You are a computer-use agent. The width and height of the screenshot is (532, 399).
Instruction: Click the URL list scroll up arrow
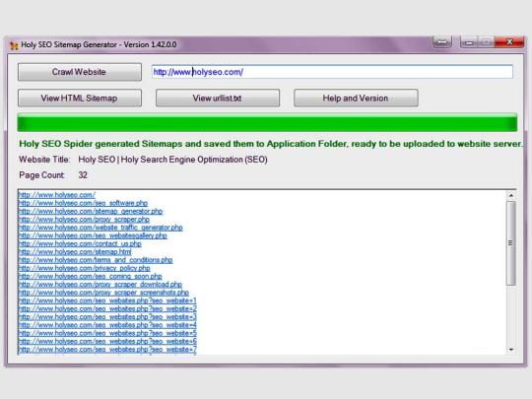pyautogui.click(x=511, y=195)
